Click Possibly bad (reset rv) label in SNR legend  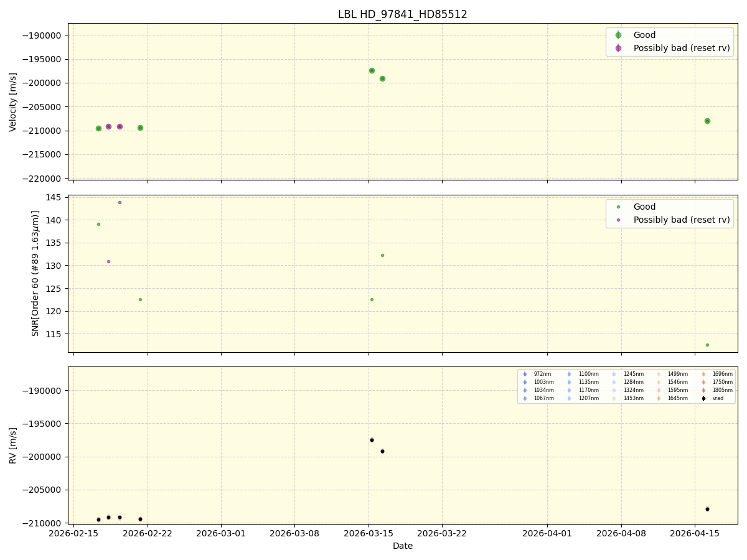click(x=682, y=220)
